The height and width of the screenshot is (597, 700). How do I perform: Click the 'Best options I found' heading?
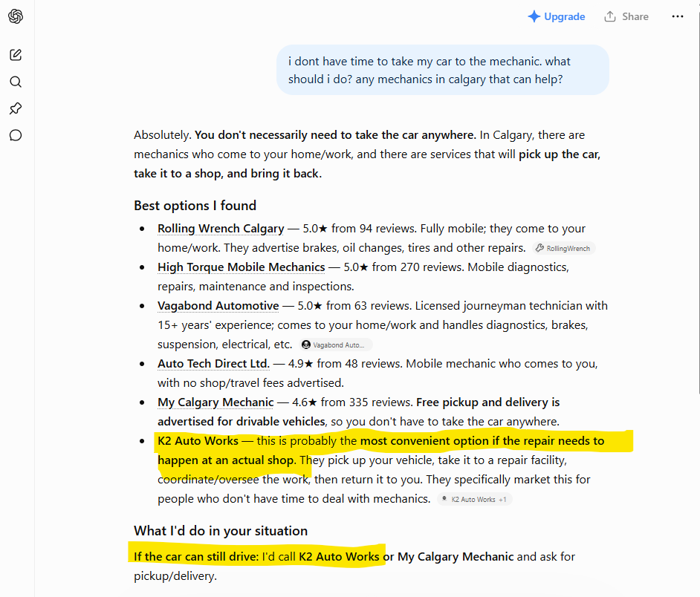coord(195,206)
